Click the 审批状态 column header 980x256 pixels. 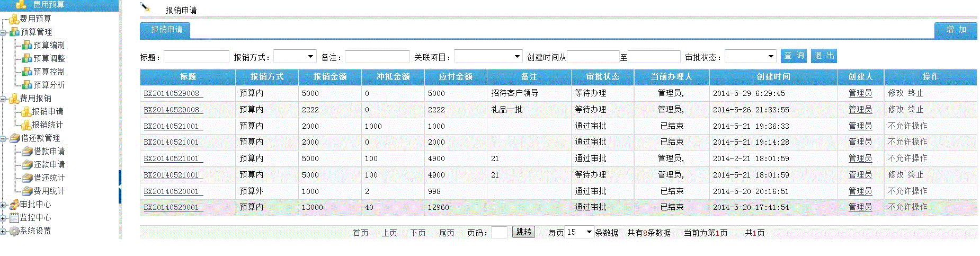(x=603, y=77)
